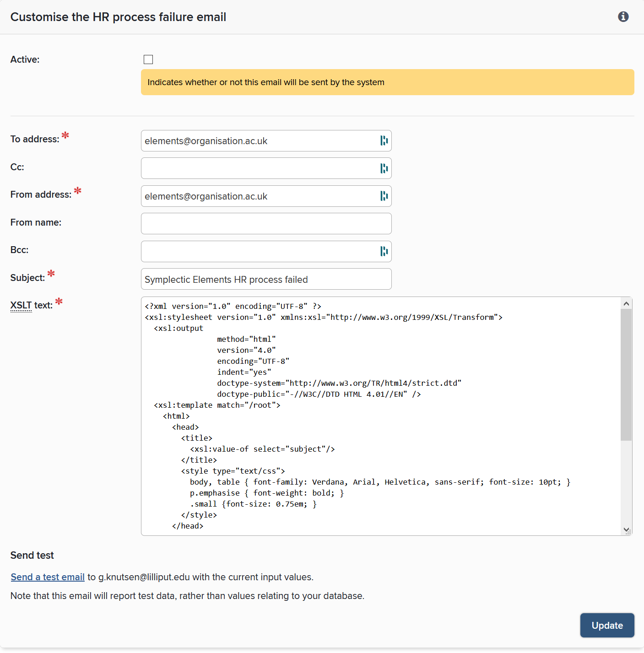Image resolution: width=644 pixels, height=653 pixels.
Task: Click the icon inside the Bcc field
Action: (x=384, y=251)
